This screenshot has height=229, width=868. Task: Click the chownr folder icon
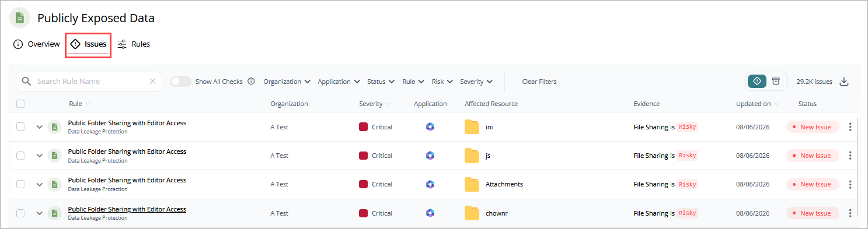472,213
